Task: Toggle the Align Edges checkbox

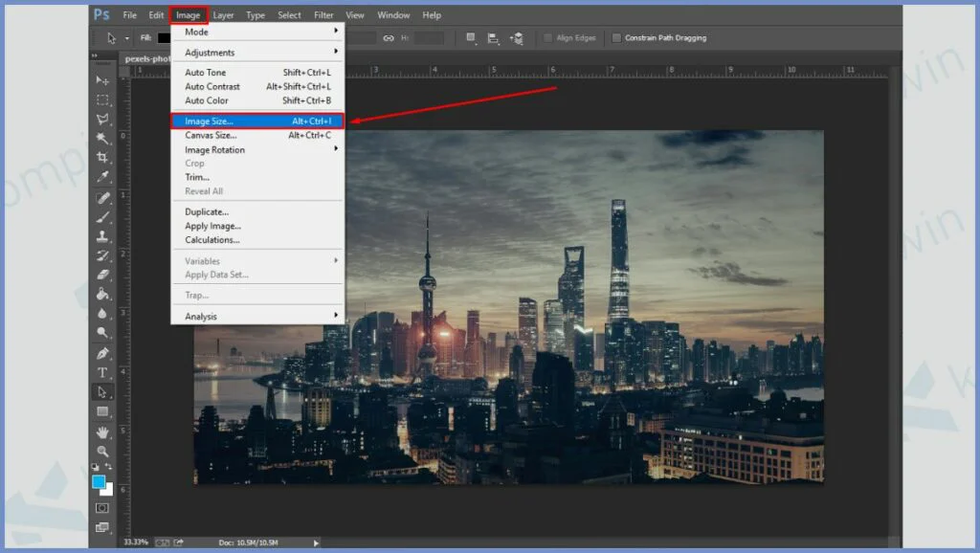Action: point(547,38)
